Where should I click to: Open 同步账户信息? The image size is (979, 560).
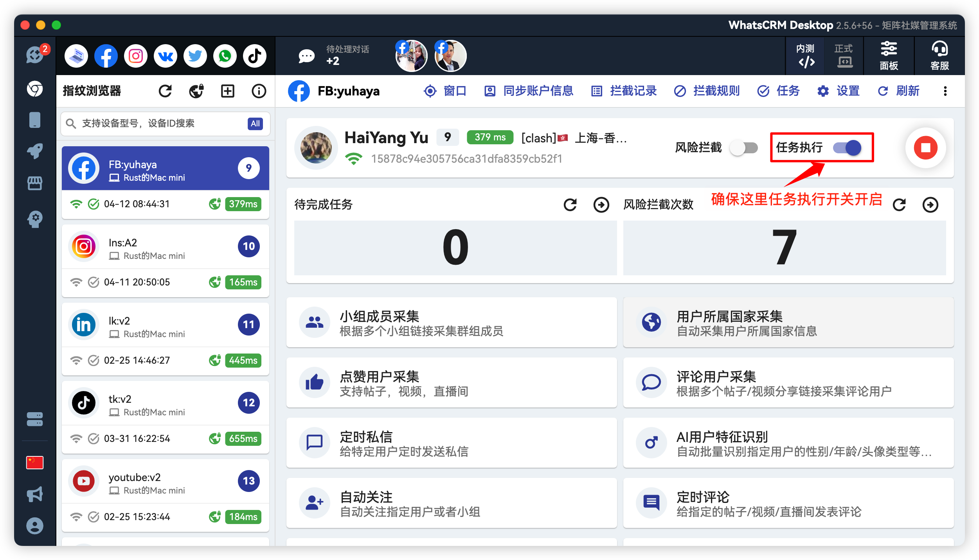pyautogui.click(x=529, y=91)
